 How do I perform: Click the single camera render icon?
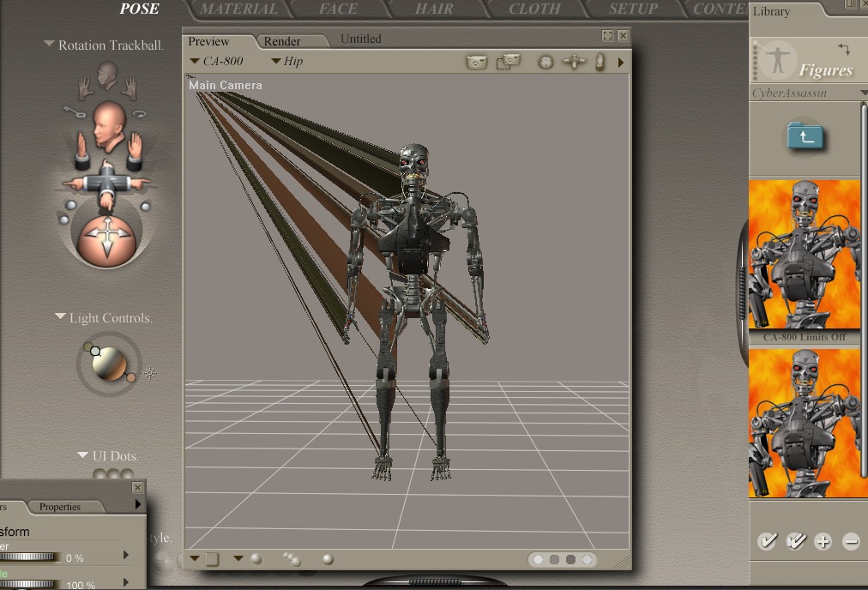(x=477, y=62)
